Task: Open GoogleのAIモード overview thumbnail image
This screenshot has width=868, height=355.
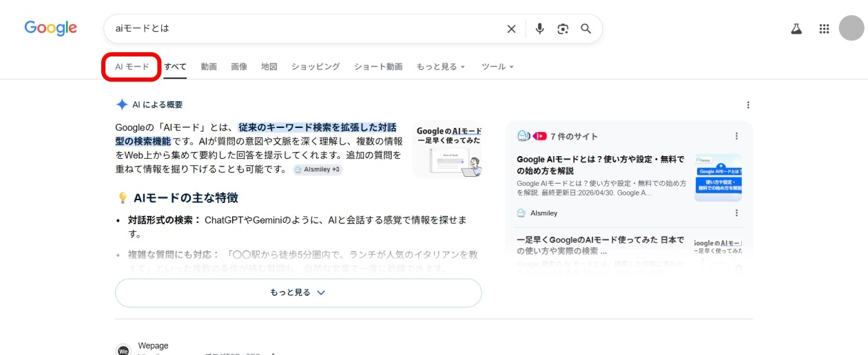Action: click(447, 151)
